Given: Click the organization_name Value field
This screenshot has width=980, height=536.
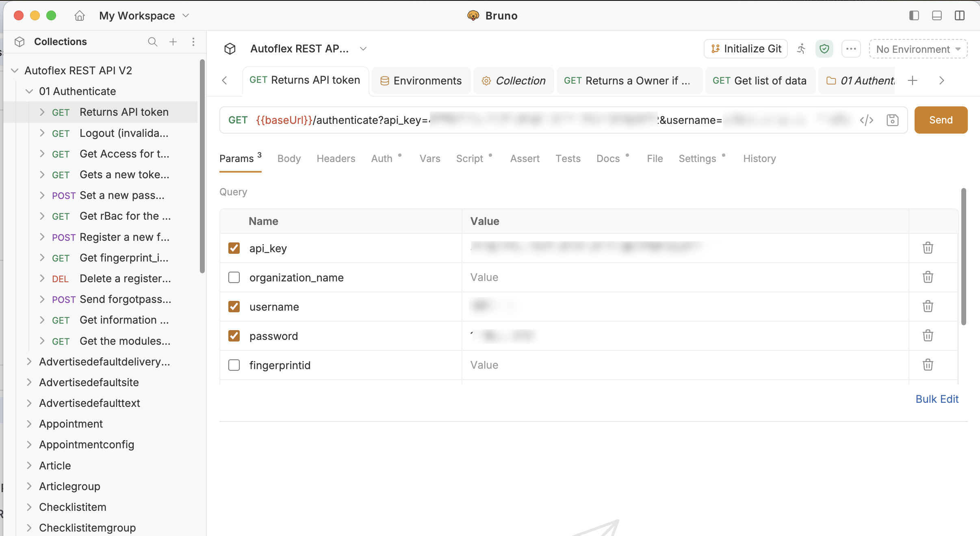Looking at the screenshot, I should coord(685,277).
